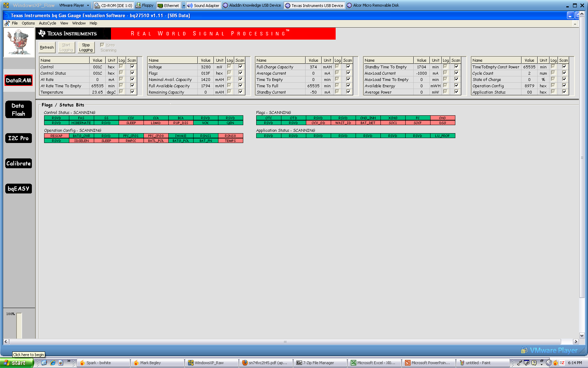Image resolution: width=588 pixels, height=368 pixels.
Task: Open the DataRAM sidebar panel
Action: click(19, 80)
